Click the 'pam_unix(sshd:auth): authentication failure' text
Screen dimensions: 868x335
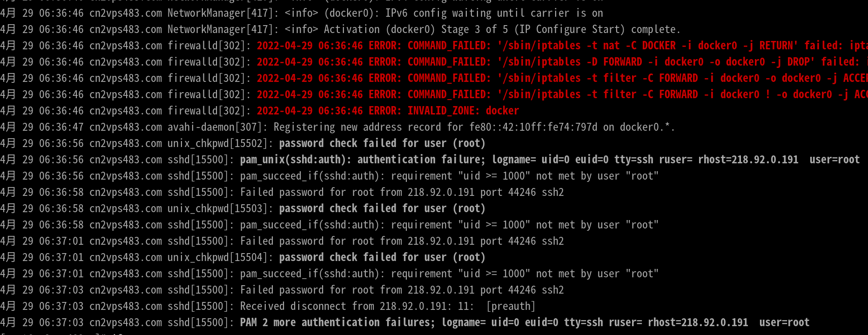[x=363, y=160]
